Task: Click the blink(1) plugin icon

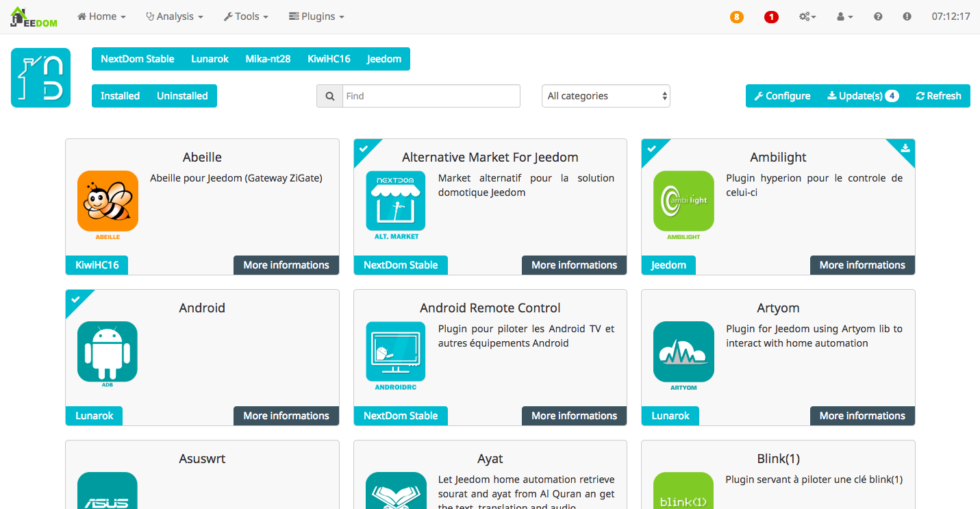Action: click(x=683, y=491)
